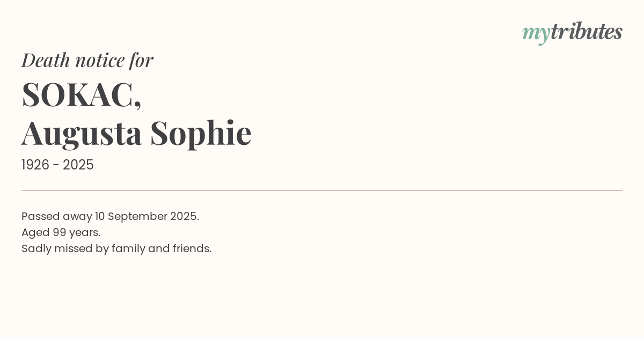
Task: Click the dark "tributes" logo text
Action: click(586, 32)
